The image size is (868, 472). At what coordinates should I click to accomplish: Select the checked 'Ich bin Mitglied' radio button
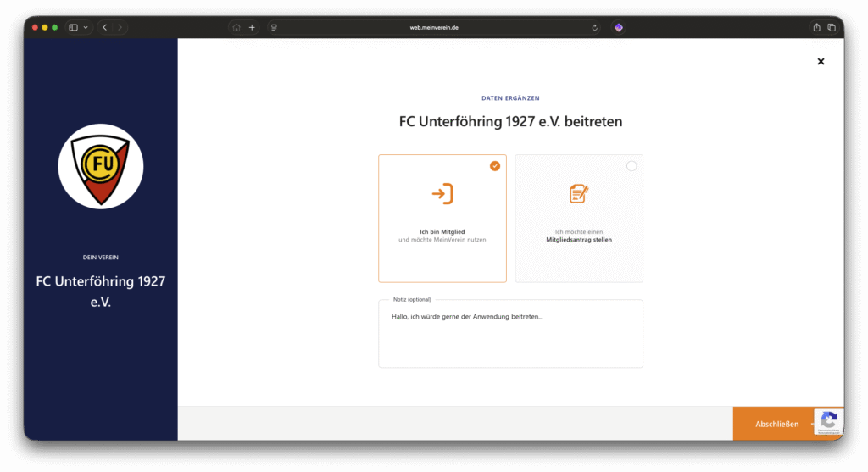click(495, 166)
